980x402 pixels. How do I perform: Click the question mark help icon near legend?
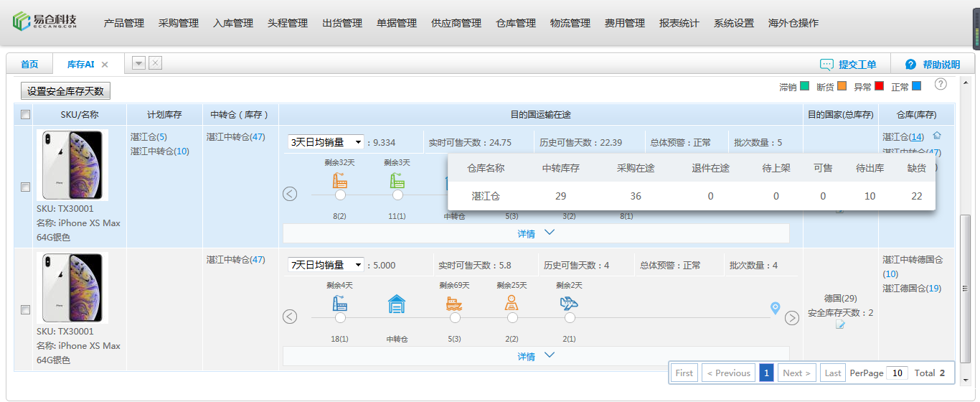[x=941, y=84]
